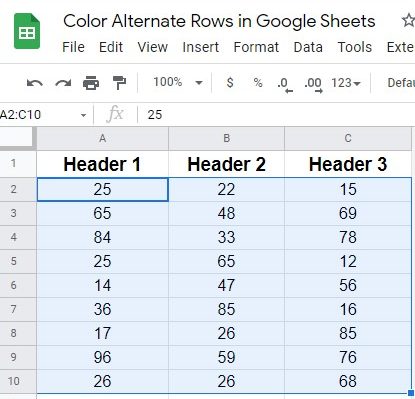Viewport: 415px width, 399px height.
Task: Click the Undo arrow
Action: (x=35, y=83)
